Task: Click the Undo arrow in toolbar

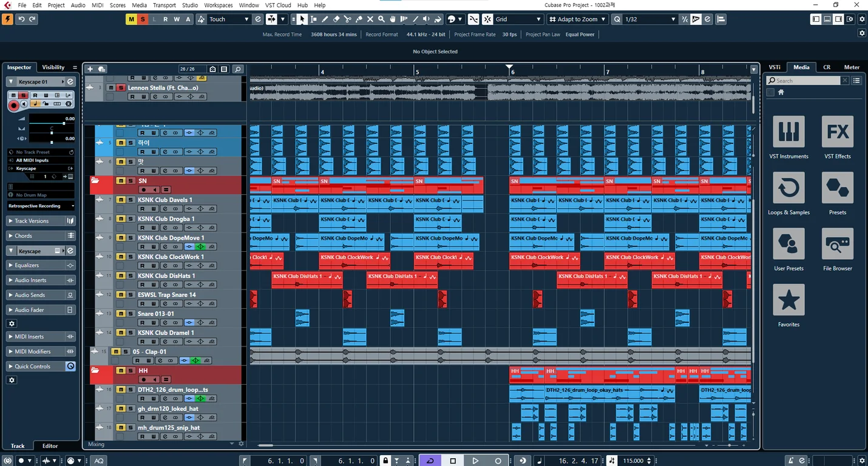Action: 21,19
